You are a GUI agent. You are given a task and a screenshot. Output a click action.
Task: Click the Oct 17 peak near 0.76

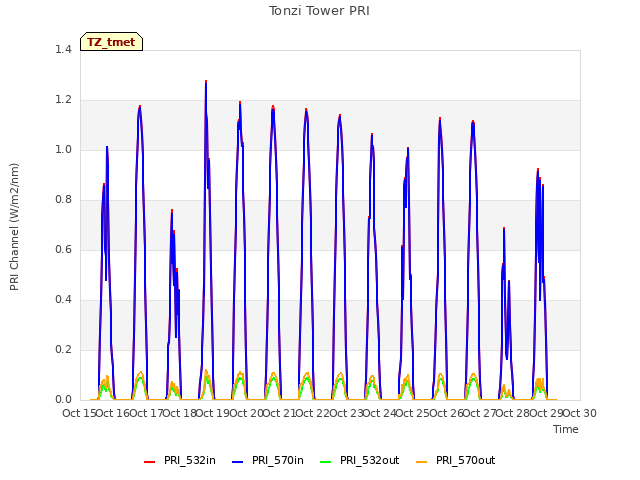pos(172,210)
